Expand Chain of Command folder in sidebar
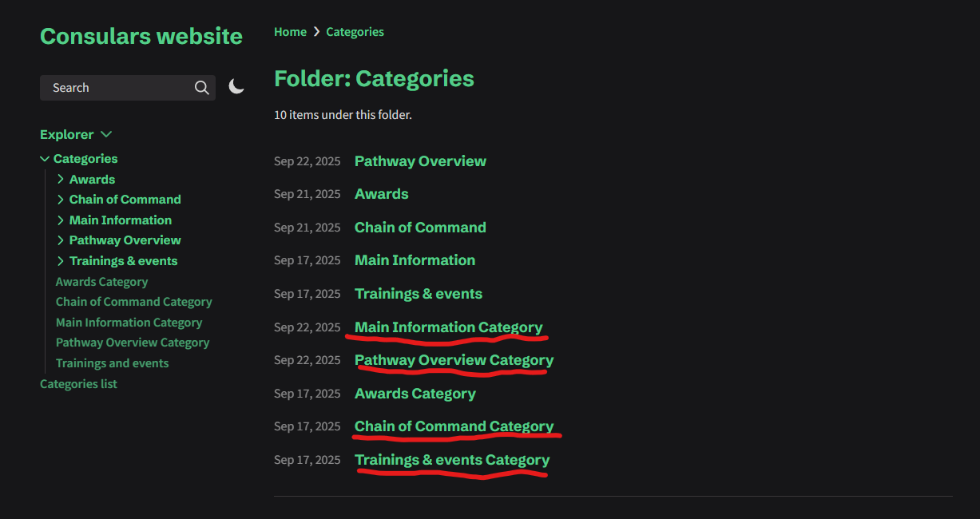980x519 pixels. [x=61, y=200]
